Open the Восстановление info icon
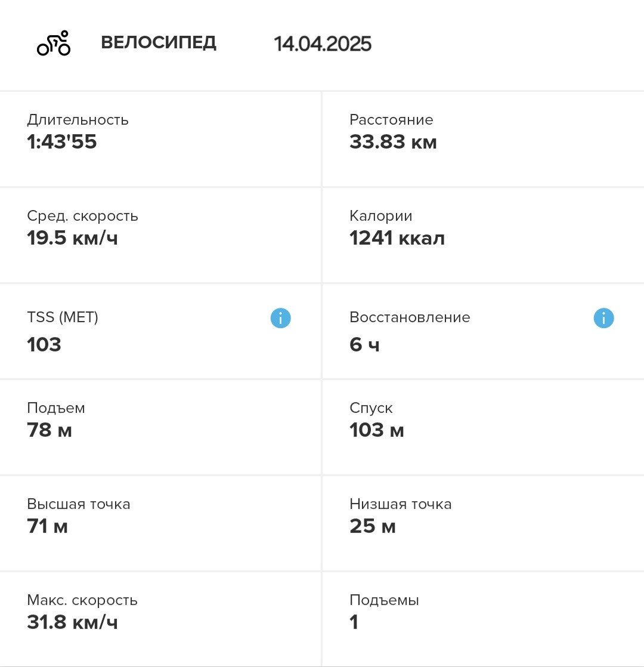The height and width of the screenshot is (667, 644). tap(603, 318)
